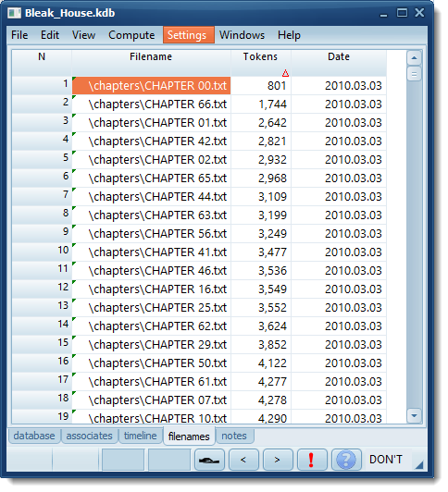The height and width of the screenshot is (492, 448).
Task: Select \chapters\CHAPTER 41.txt filename
Action: tap(151, 252)
